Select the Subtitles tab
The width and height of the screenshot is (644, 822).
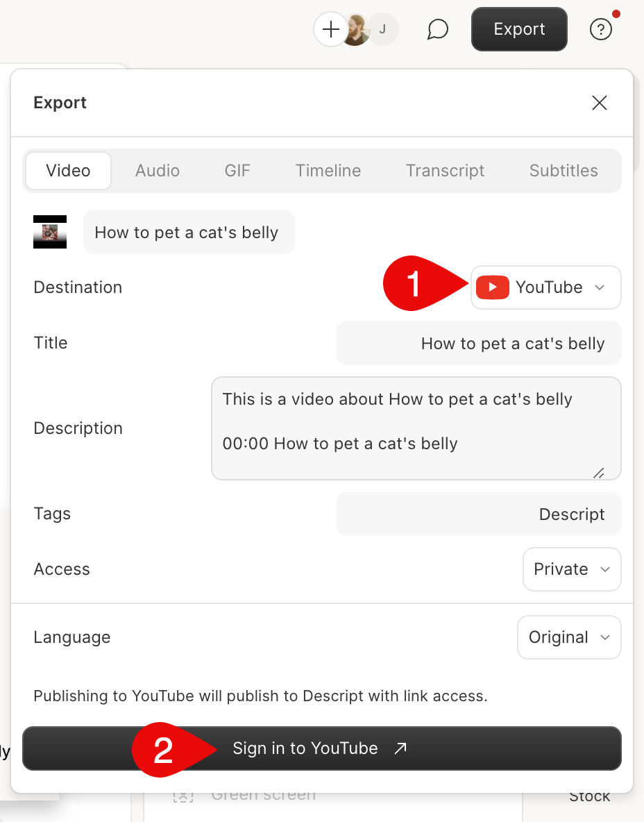click(x=563, y=170)
